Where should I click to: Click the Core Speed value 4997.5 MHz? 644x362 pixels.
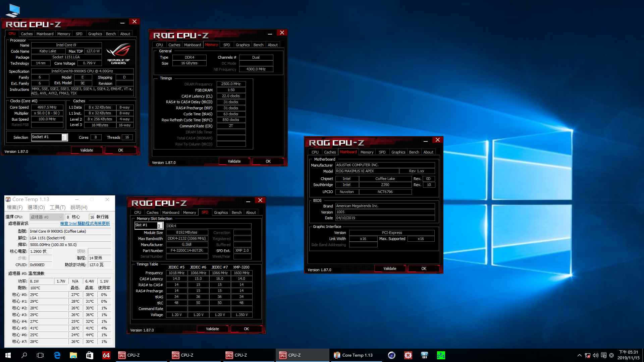[47, 107]
